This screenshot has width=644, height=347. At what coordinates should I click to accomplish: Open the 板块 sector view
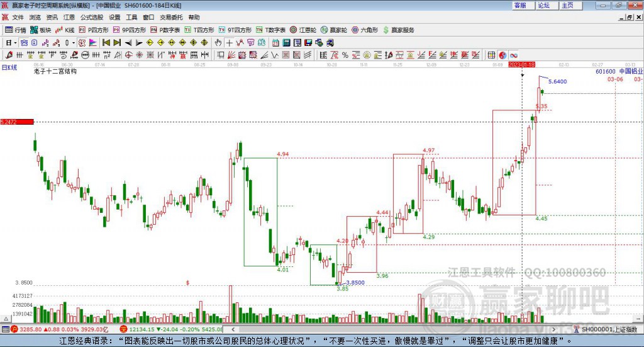pos(40,30)
